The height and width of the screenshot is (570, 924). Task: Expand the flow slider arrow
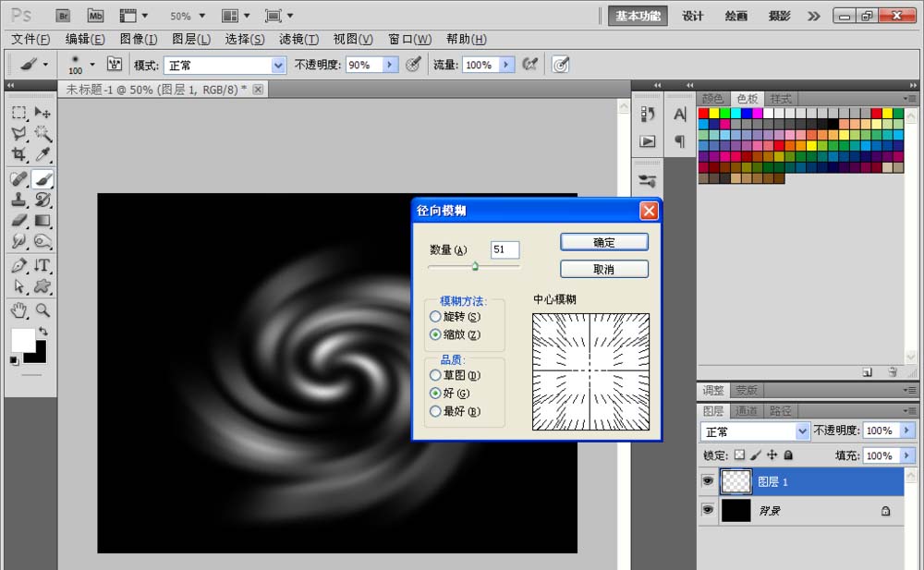click(506, 65)
